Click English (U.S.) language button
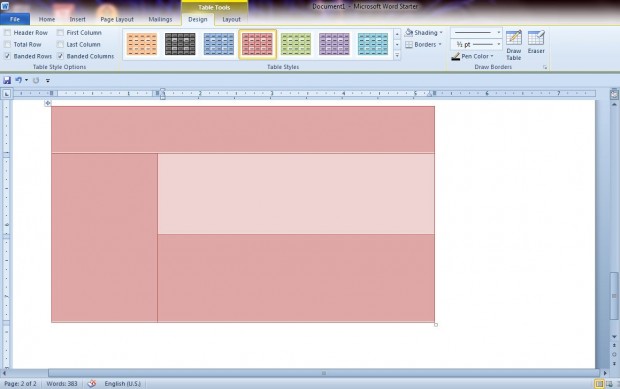This screenshot has height=389, width=620. point(123,383)
